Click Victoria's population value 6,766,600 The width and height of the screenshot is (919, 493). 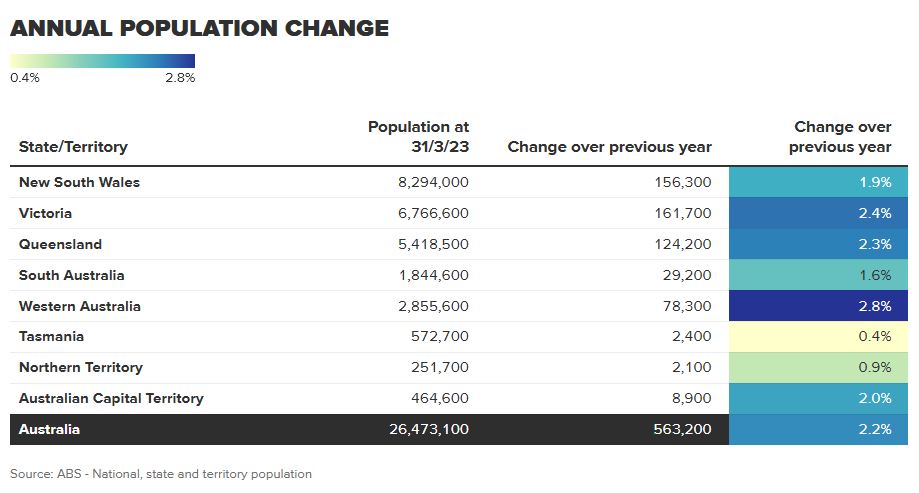[x=432, y=213]
